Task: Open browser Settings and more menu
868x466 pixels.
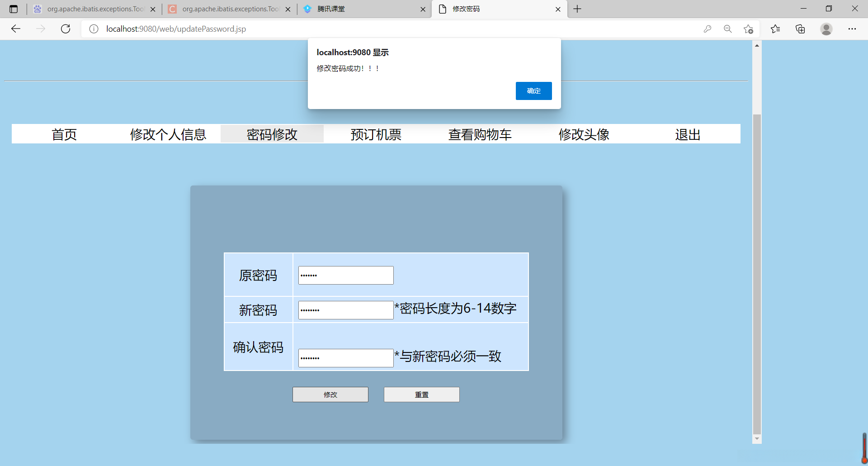Action: 852,29
